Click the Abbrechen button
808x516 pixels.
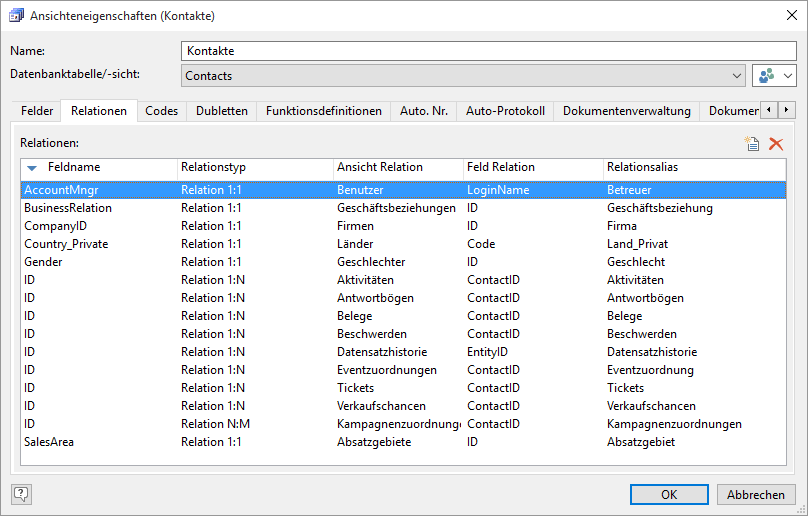(756, 494)
